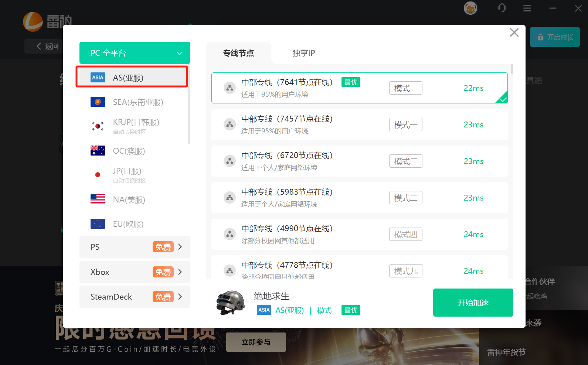The image size is (588, 365).
Task: Click the network icon on 5983 node
Action: coord(230,198)
